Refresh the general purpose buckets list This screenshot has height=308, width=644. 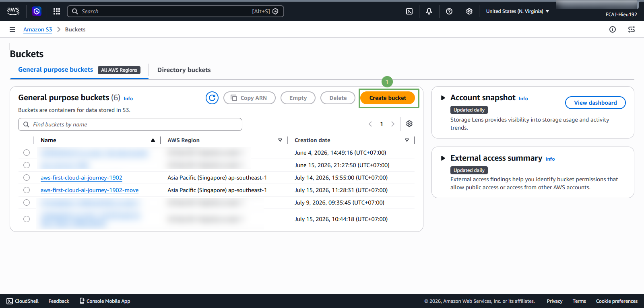212,98
